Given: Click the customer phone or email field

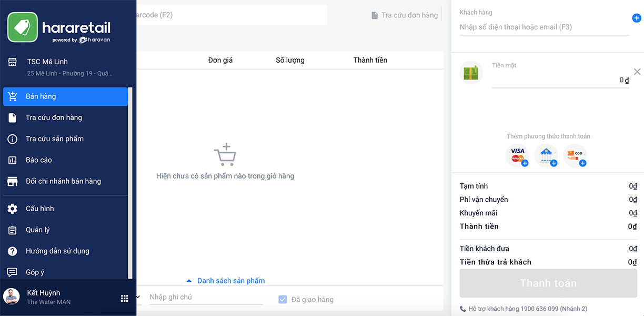Looking at the screenshot, I should coord(544,27).
